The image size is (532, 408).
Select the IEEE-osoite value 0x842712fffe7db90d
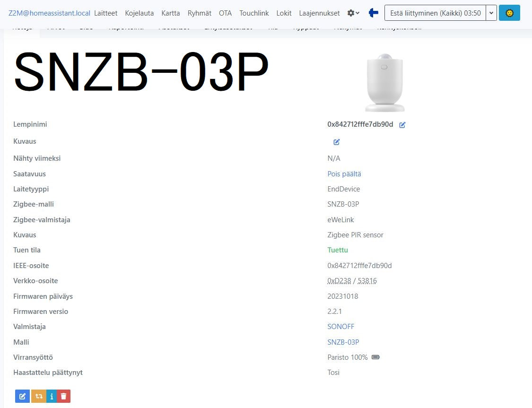click(359, 266)
